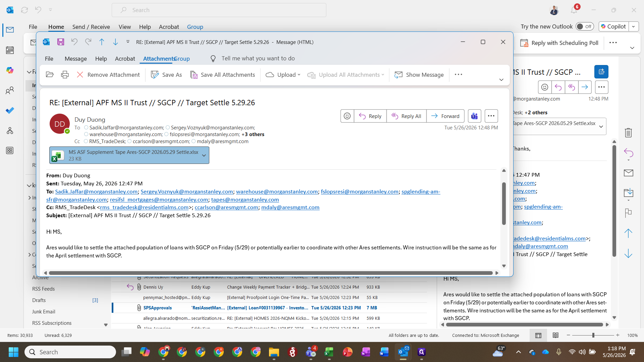Open the Excel icon in Windows taskbar

click(x=329, y=352)
